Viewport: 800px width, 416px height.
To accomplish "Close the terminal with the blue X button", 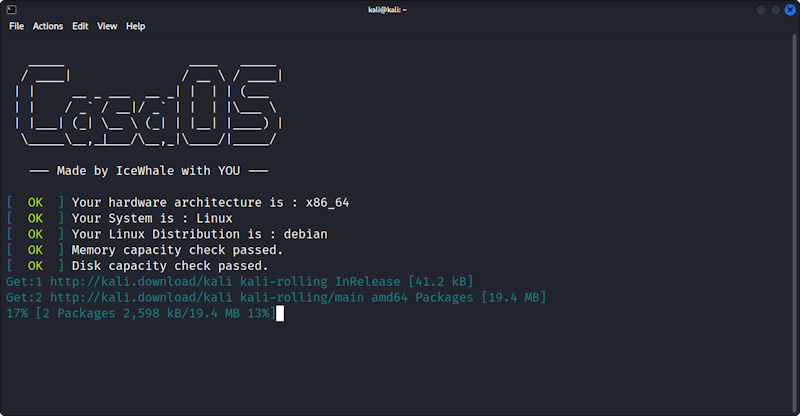I will pyautogui.click(x=788, y=9).
